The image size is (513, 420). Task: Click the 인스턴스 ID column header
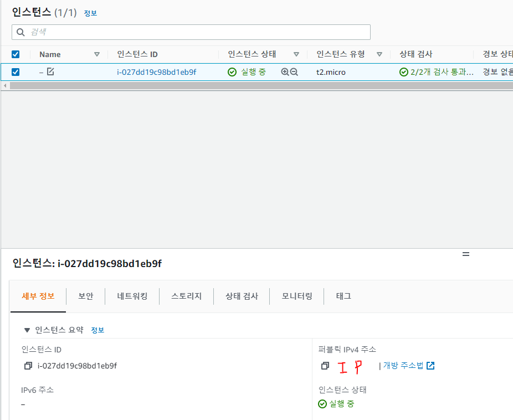137,54
